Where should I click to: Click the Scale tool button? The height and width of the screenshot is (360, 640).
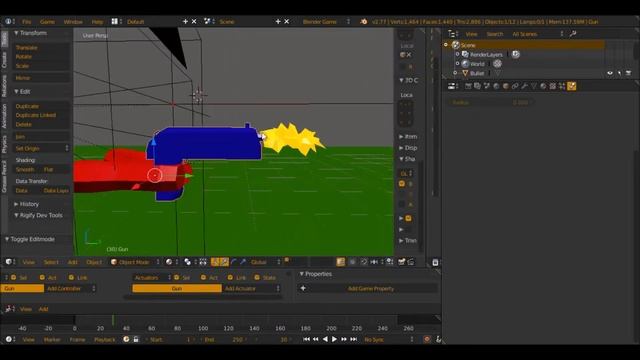(40, 66)
